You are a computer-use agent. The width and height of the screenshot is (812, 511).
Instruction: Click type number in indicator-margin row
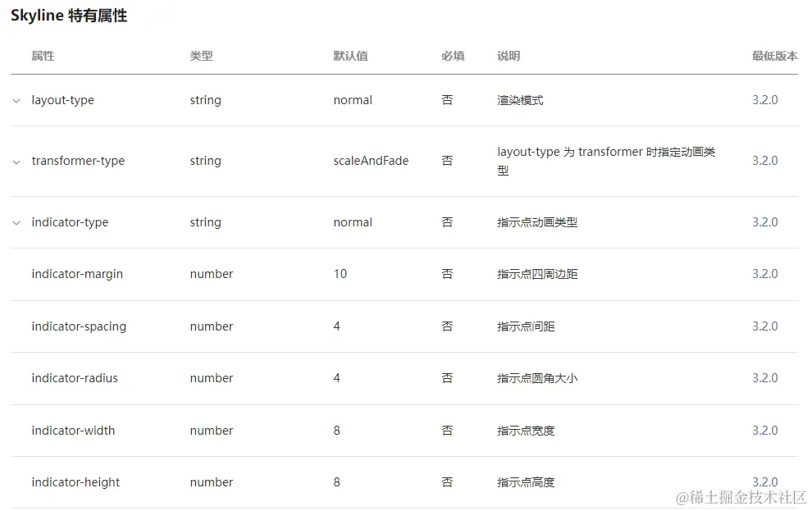tap(212, 274)
